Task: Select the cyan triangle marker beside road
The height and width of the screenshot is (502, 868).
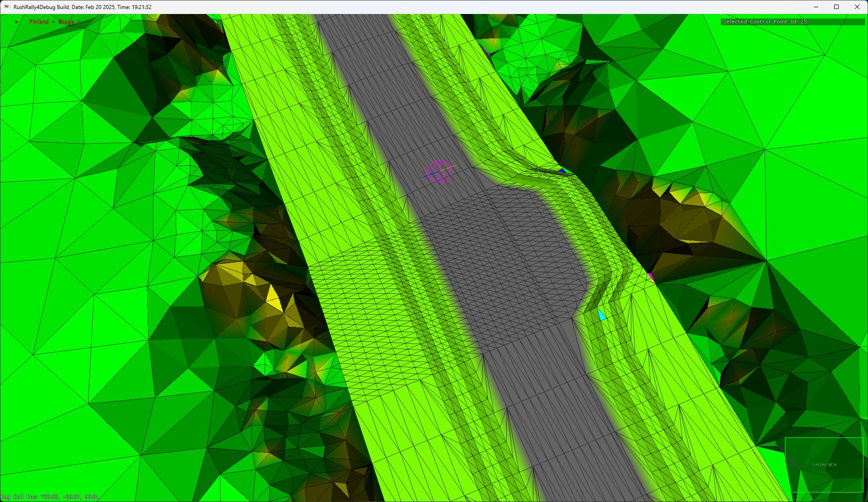Action: tap(602, 315)
